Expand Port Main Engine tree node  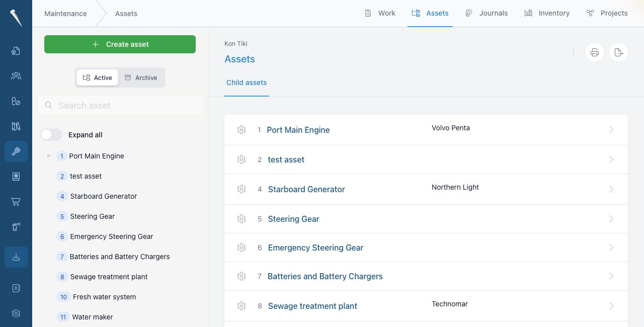(x=49, y=156)
